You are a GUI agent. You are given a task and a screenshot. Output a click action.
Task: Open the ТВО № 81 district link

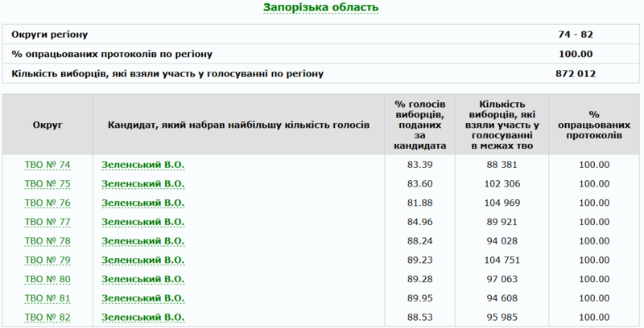coord(47,298)
